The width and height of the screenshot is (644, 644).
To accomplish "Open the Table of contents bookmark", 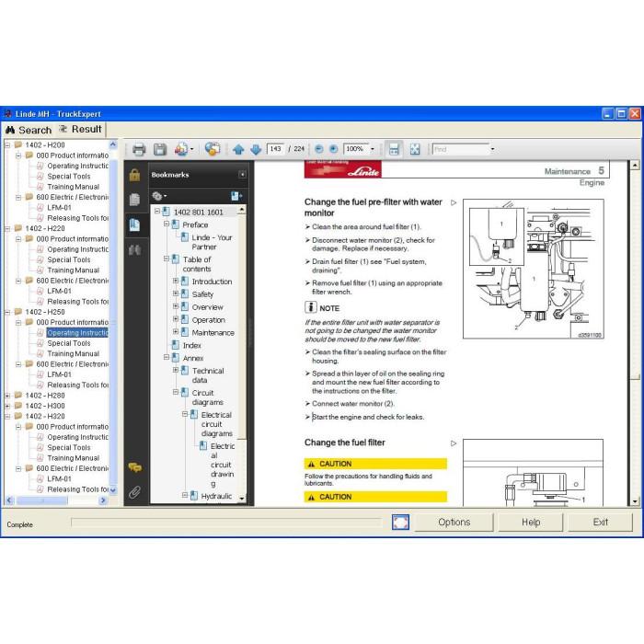I will pos(197,264).
